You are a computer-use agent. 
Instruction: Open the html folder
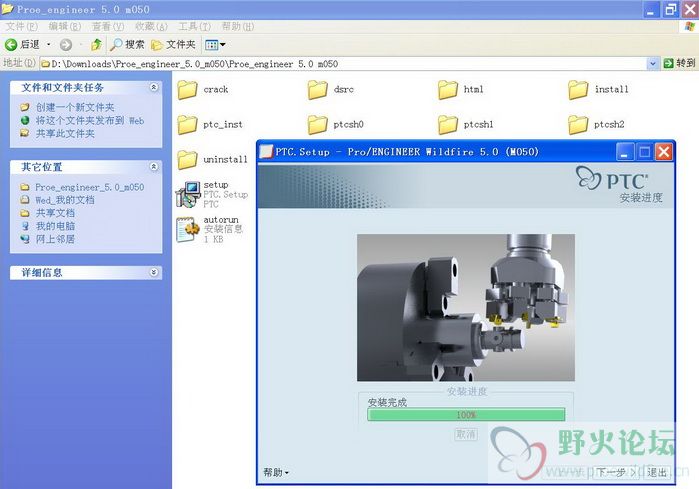point(461,90)
